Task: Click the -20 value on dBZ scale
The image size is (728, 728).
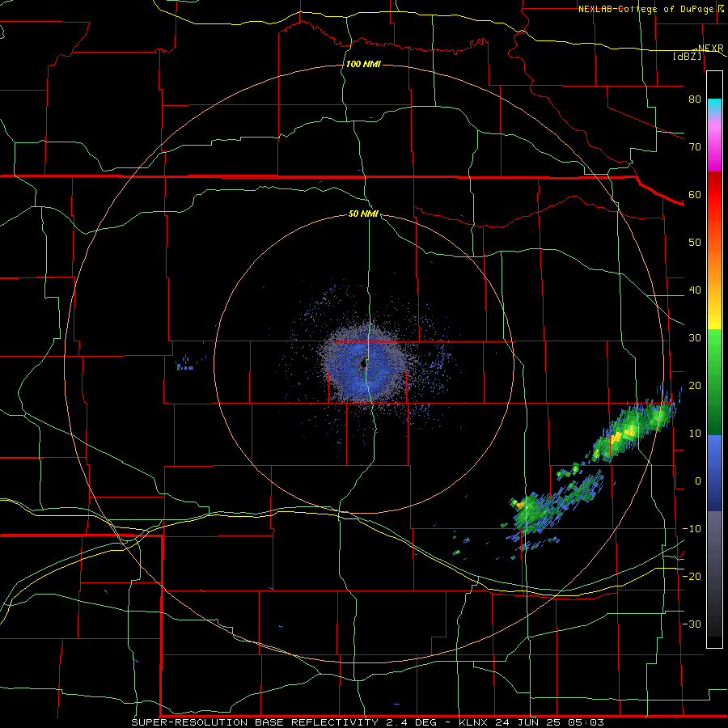Action: coord(692,576)
